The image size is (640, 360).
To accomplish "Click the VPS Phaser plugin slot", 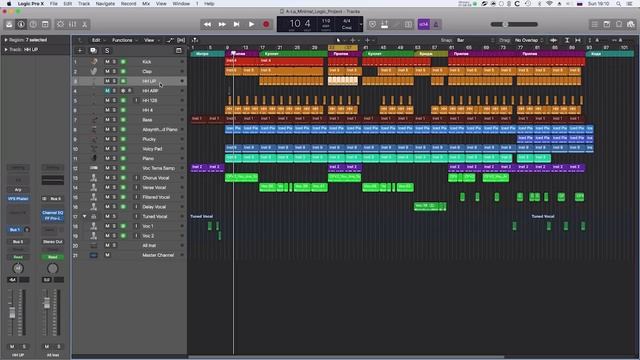I will [x=18, y=199].
